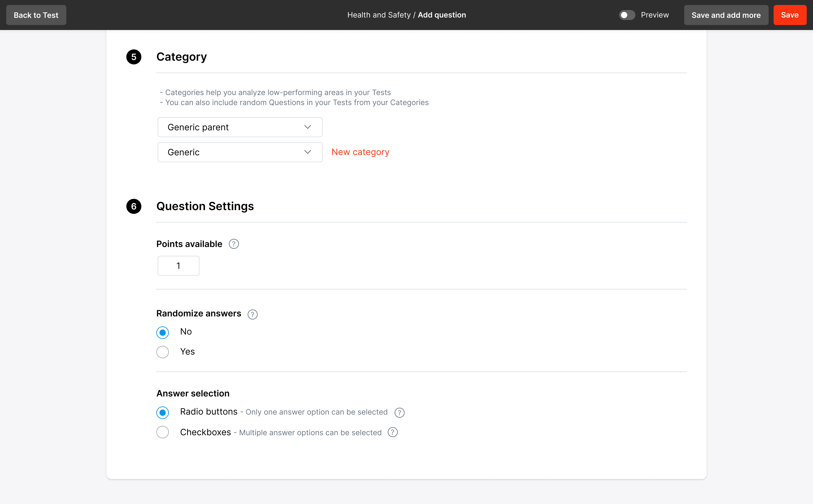Select No for Randomize answers
The width and height of the screenshot is (813, 504).
163,332
